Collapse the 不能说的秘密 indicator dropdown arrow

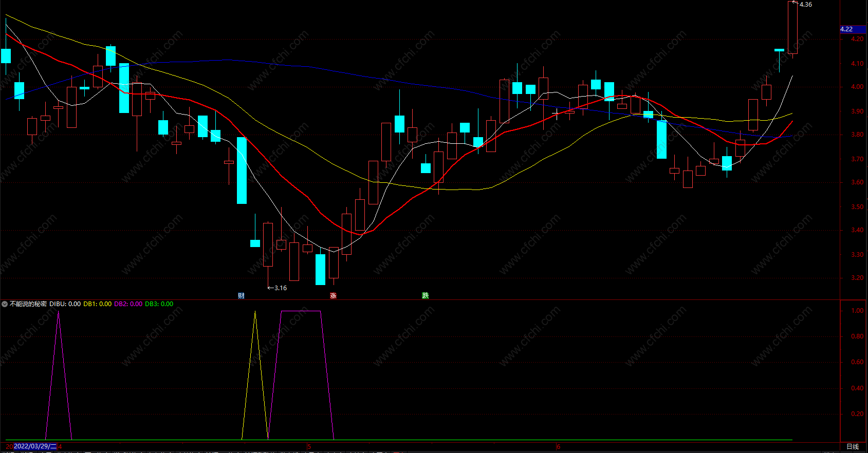[5, 304]
